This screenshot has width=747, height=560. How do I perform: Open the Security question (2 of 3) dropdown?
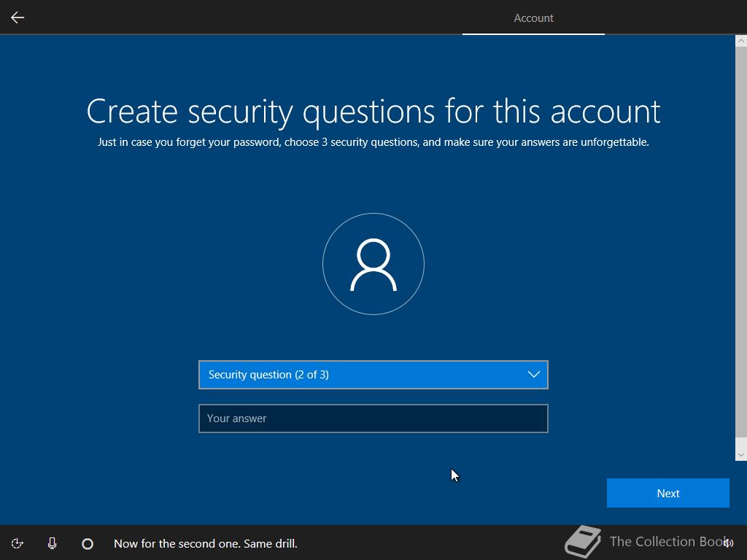coord(373,375)
